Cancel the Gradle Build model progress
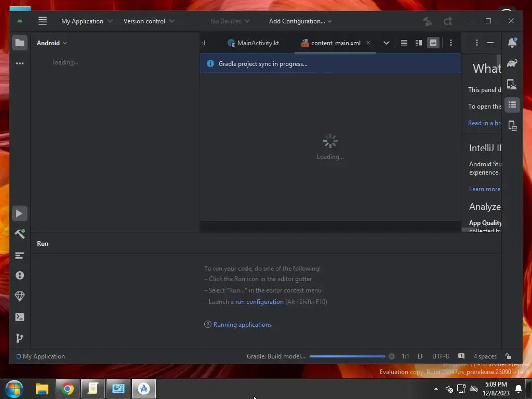This screenshot has height=399, width=532. [x=392, y=356]
